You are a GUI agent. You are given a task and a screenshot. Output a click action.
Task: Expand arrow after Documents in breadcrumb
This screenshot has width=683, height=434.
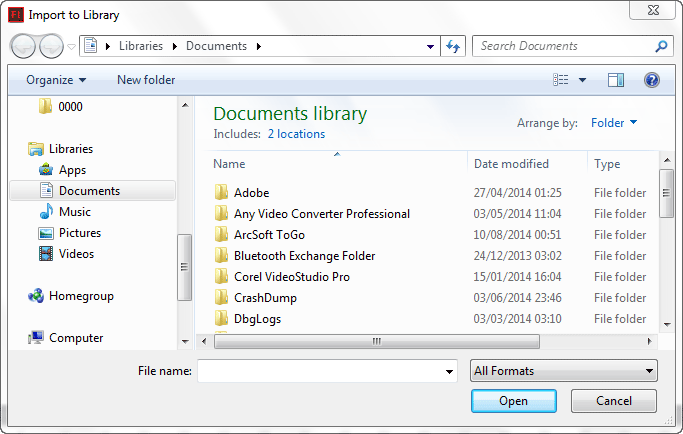tap(259, 46)
